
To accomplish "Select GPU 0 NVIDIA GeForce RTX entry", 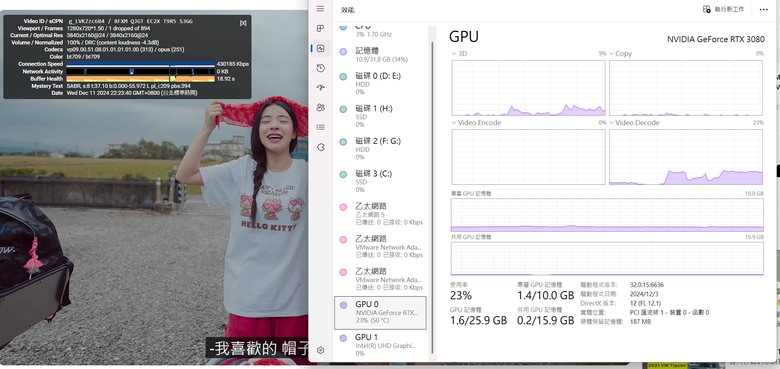I will [x=381, y=312].
